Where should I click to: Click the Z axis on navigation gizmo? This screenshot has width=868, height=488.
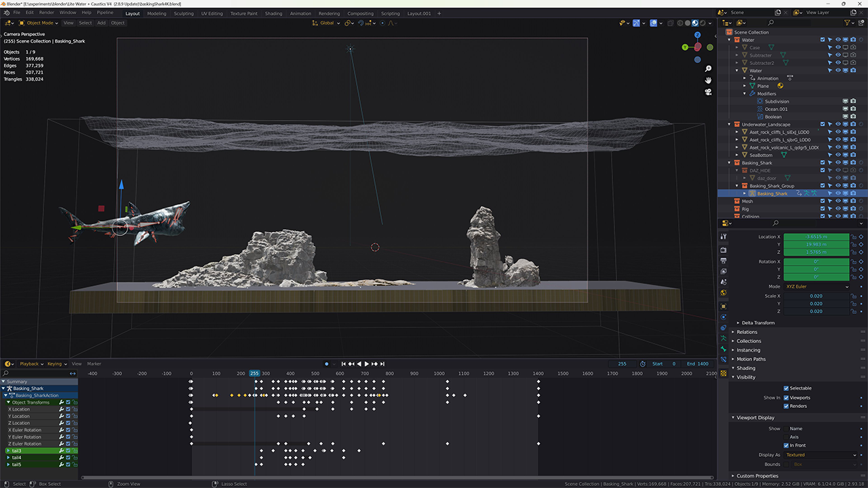pos(697,35)
